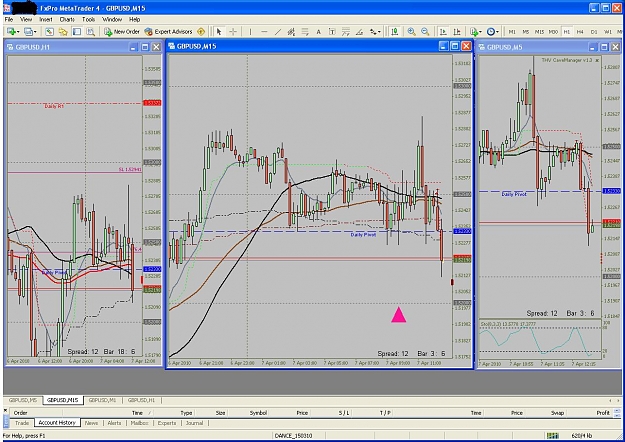
Task: Open the Charts menu
Action: [x=67, y=19]
